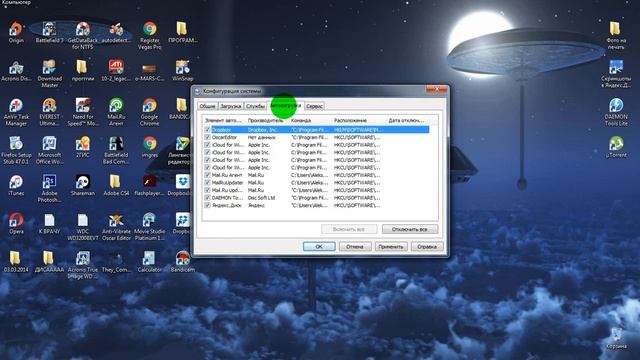The image size is (640, 360).
Task: Select the Фото на печать folder
Action: tap(616, 36)
